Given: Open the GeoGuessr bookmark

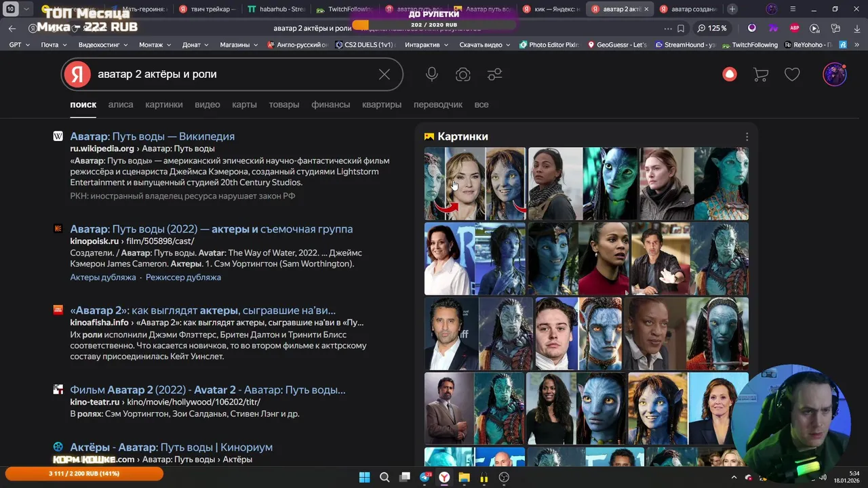Looking at the screenshot, I should 617,45.
